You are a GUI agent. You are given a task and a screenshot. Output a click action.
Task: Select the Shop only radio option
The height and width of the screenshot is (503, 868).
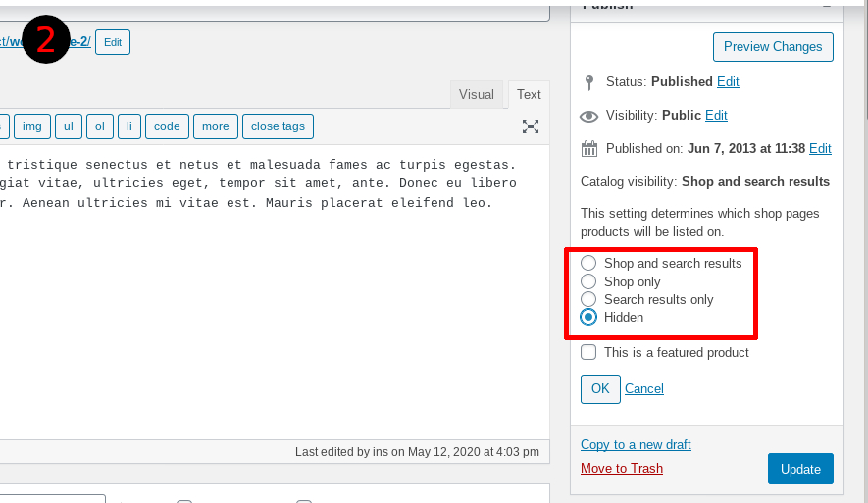[x=588, y=281]
